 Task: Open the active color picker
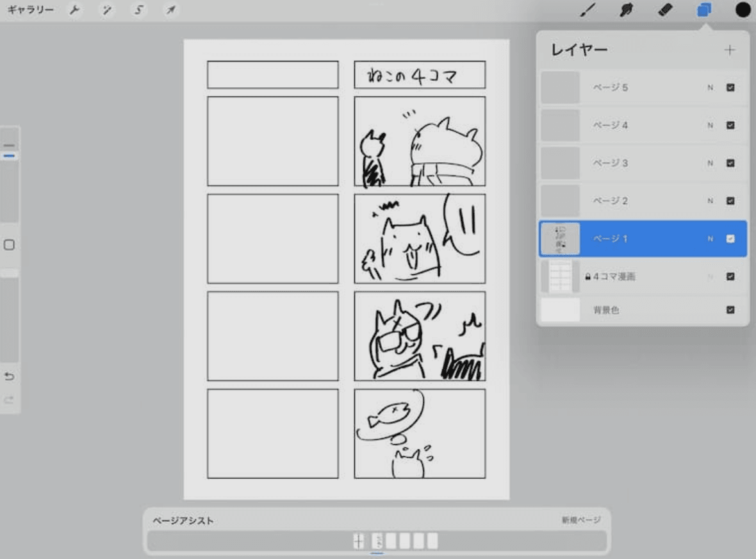tap(741, 10)
